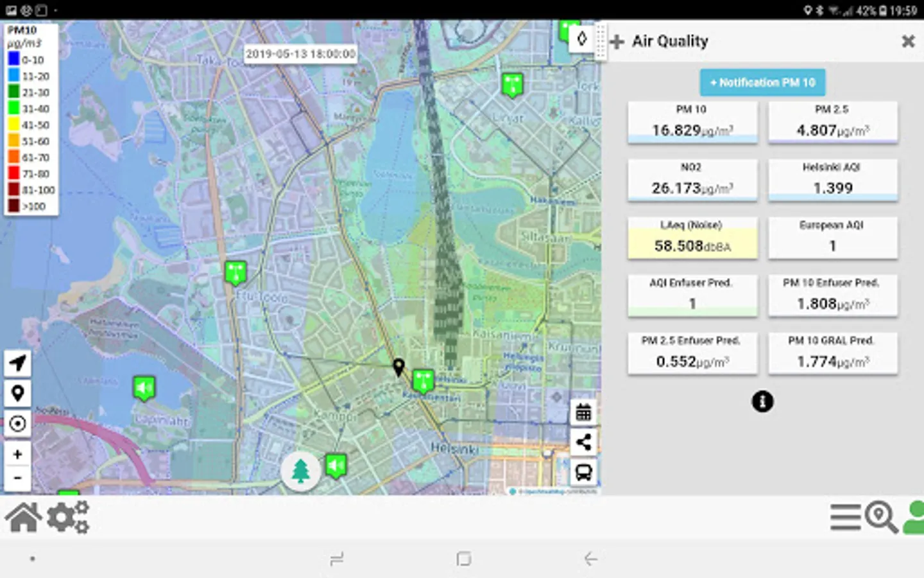This screenshot has height=578, width=924.
Task: Tap the noise speaker marker near Lapinlahti
Action: (x=144, y=389)
